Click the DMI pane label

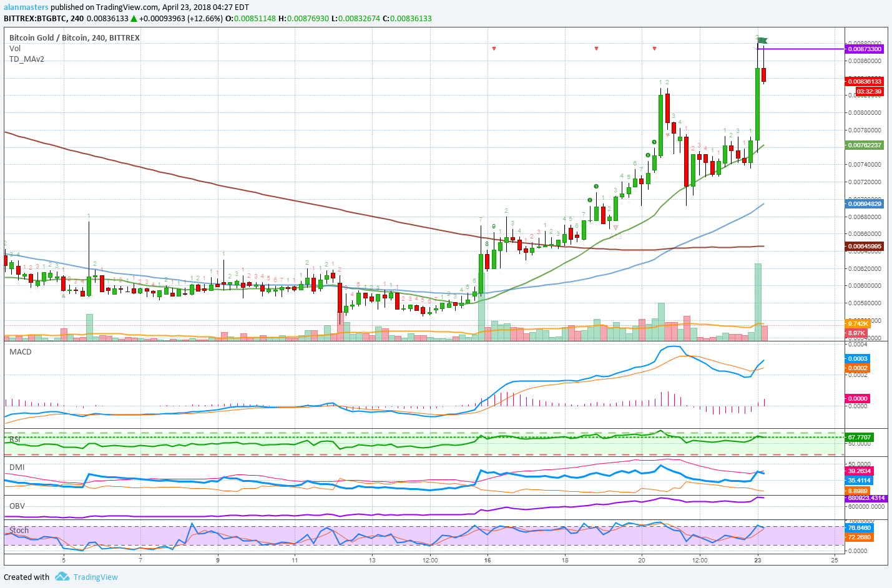(x=17, y=467)
